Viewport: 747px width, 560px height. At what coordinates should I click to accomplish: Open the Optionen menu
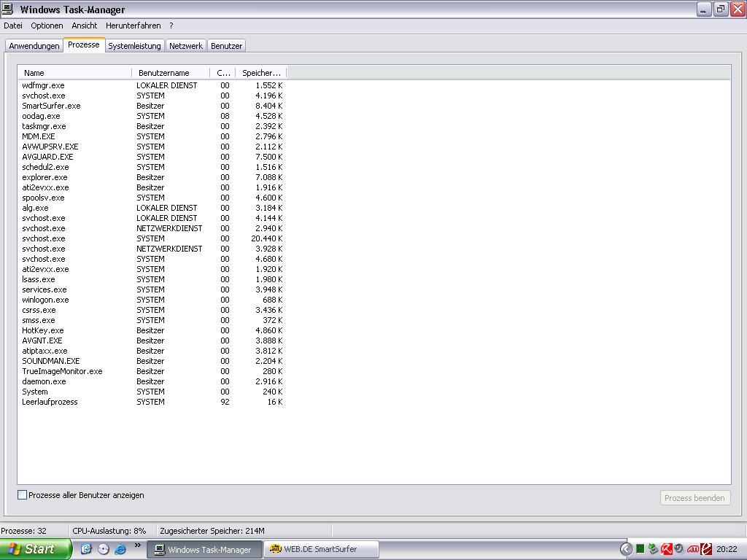tap(47, 26)
